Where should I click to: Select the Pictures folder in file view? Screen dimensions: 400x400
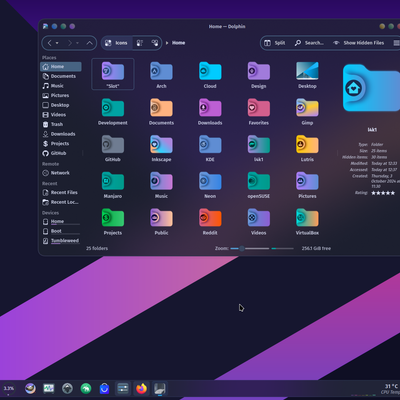(307, 185)
